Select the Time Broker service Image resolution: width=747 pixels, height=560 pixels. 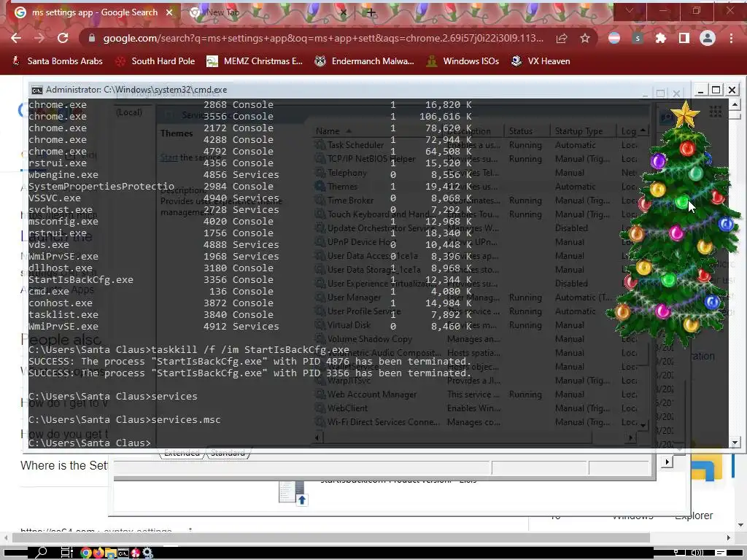point(350,200)
